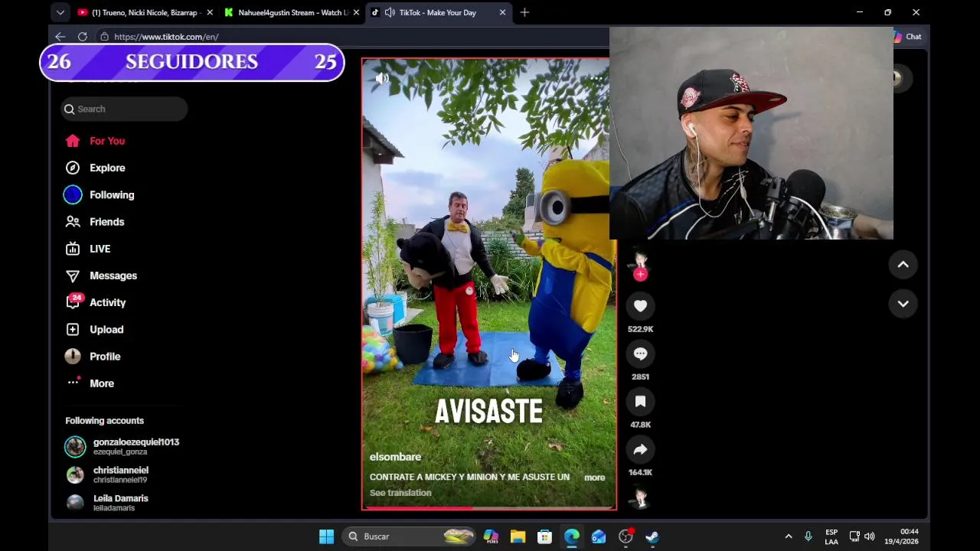Open christianneiel following account

click(107, 474)
